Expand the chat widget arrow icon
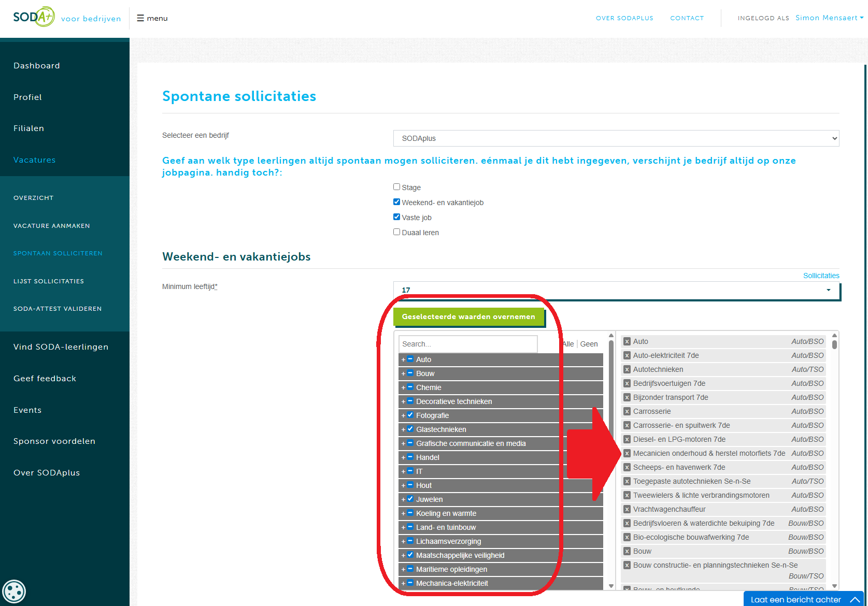868x606 pixels. pyautogui.click(x=855, y=599)
